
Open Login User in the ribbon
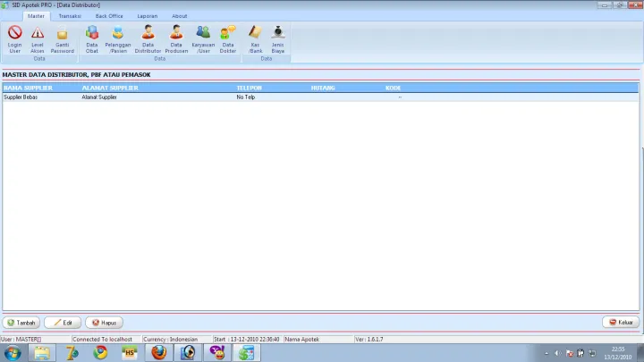click(x=15, y=39)
